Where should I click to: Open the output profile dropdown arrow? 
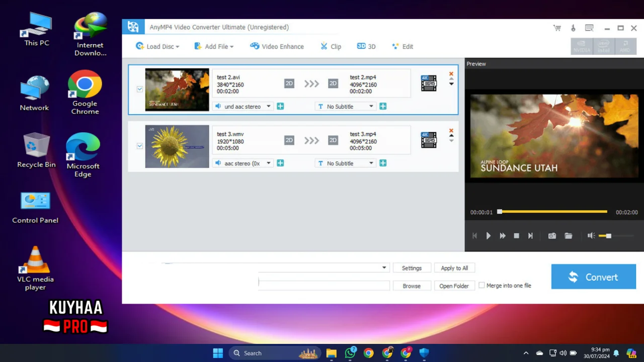(384, 268)
